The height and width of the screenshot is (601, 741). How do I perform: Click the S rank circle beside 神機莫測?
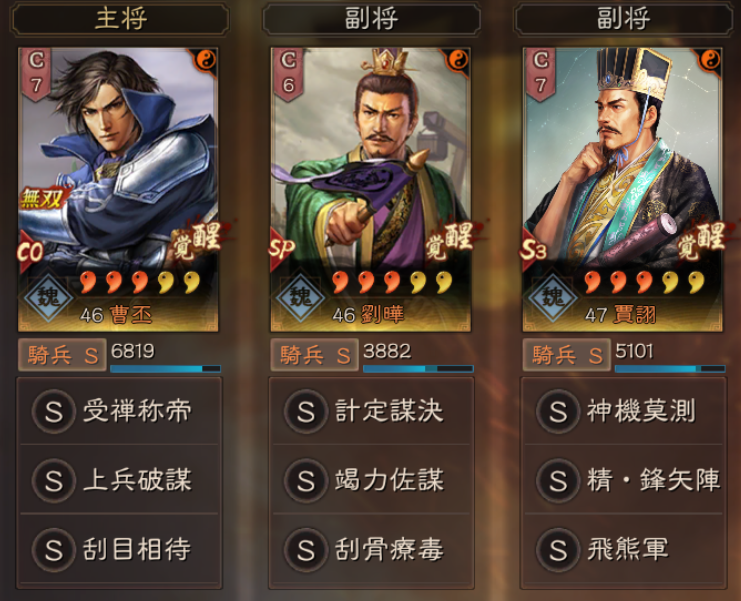coord(558,411)
